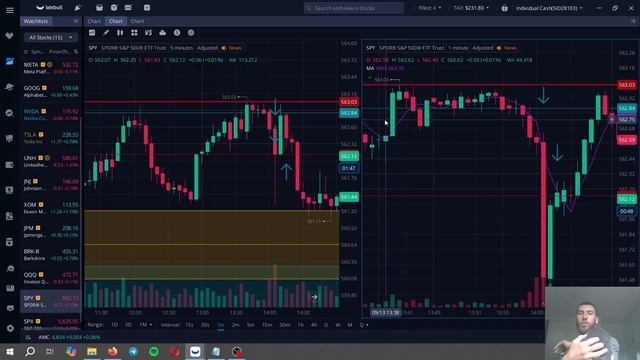Expand the 1M range dropdown

[145, 325]
